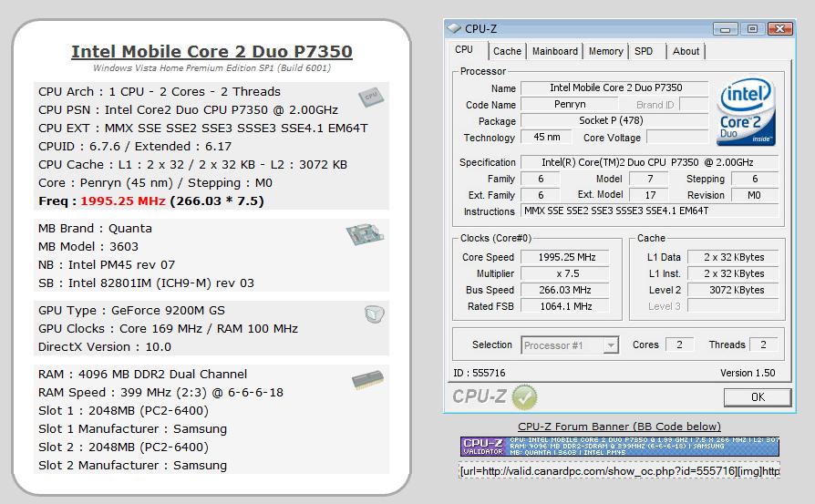Click the green validation checkmark badge

(524, 397)
